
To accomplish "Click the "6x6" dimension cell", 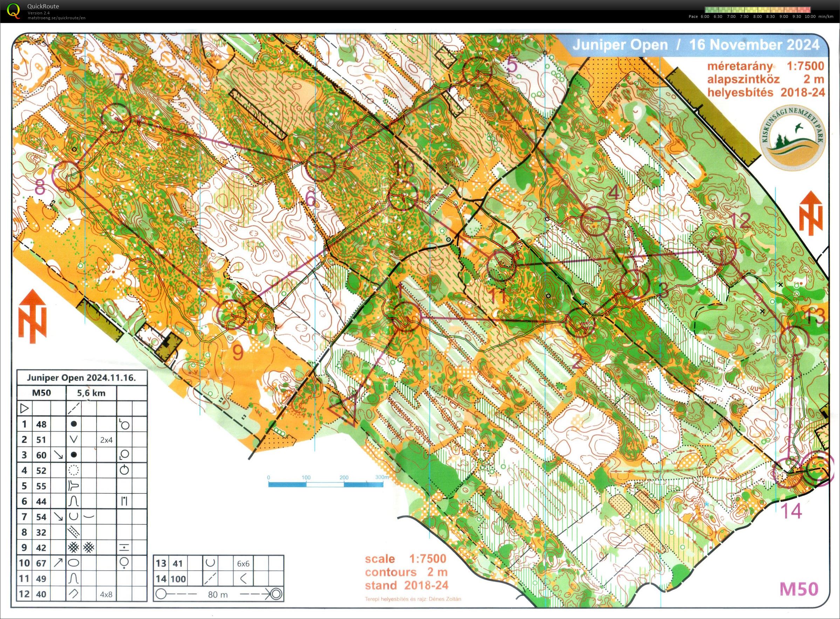I will click(243, 564).
